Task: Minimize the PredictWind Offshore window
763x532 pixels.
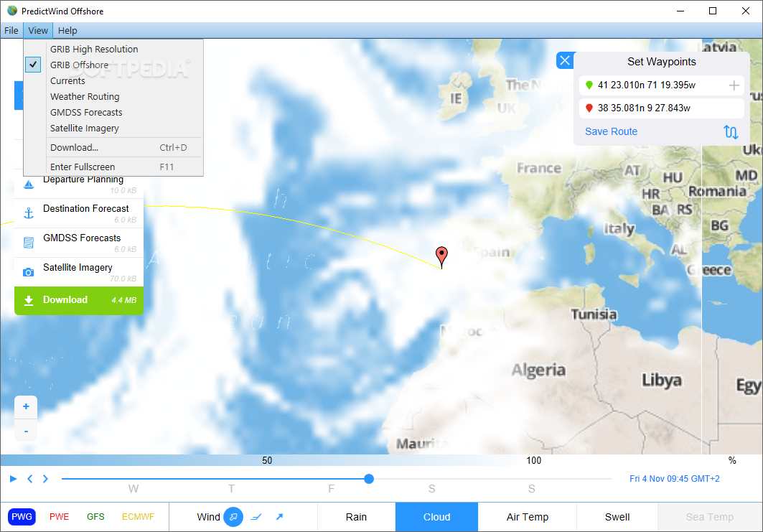Action: tap(680, 11)
